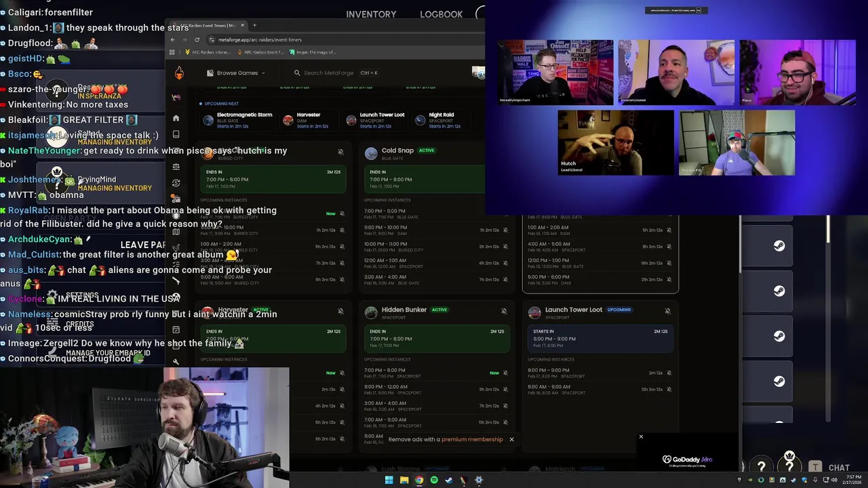868x488 pixels.
Task: Open the profile avatar in MetaForge header
Action: (479, 73)
